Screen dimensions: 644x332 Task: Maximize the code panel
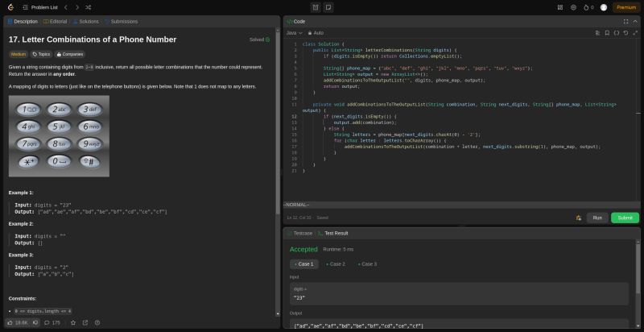click(x=625, y=22)
